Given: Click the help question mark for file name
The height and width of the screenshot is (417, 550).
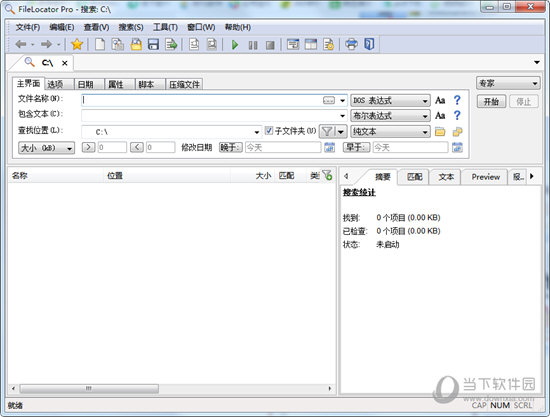Looking at the screenshot, I should tap(457, 100).
